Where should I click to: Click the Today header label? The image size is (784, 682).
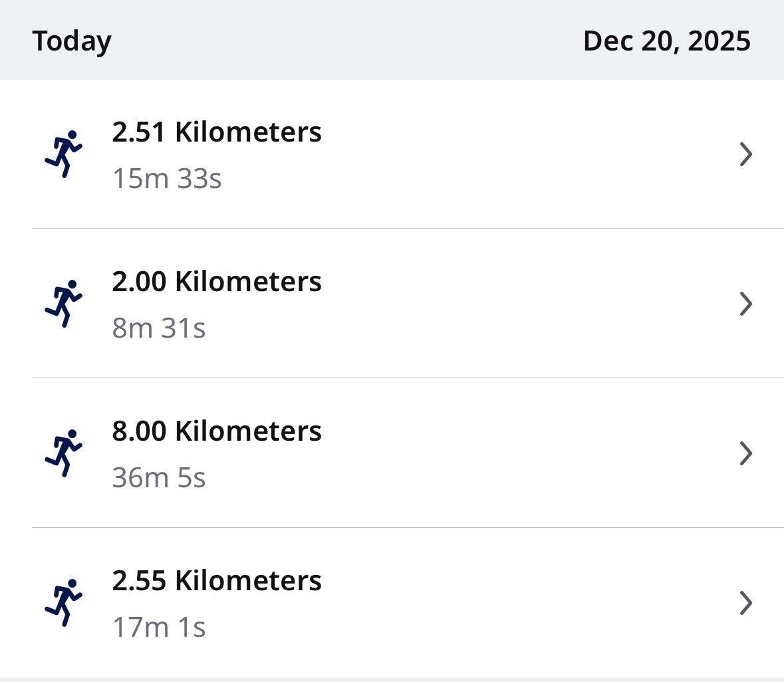[x=72, y=41]
